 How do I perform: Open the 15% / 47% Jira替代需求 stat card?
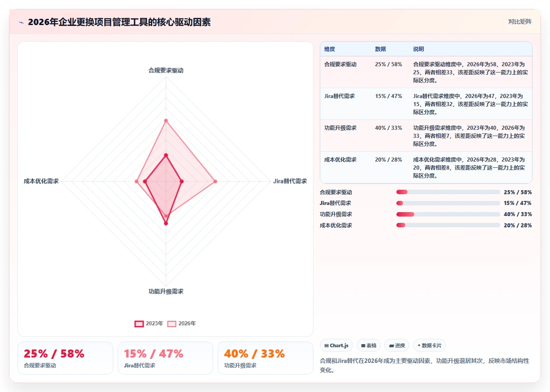click(x=165, y=358)
